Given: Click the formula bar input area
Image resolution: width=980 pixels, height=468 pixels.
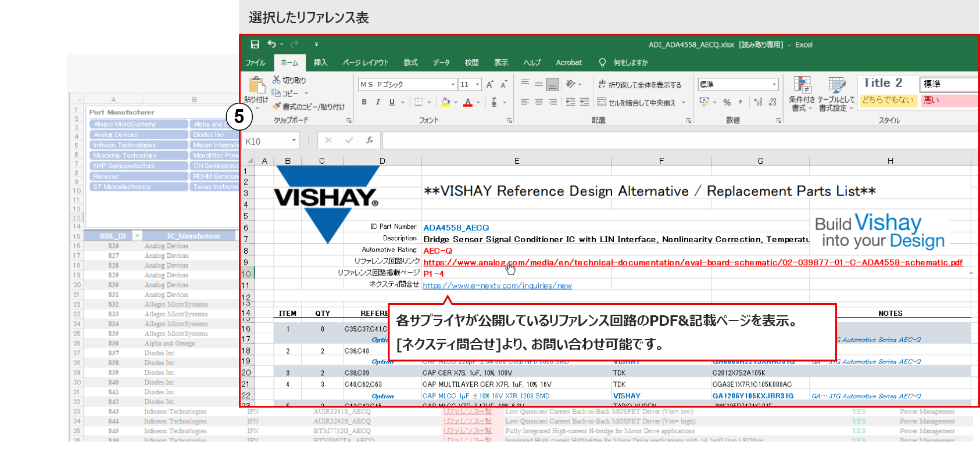Looking at the screenshot, I should 680,141.
